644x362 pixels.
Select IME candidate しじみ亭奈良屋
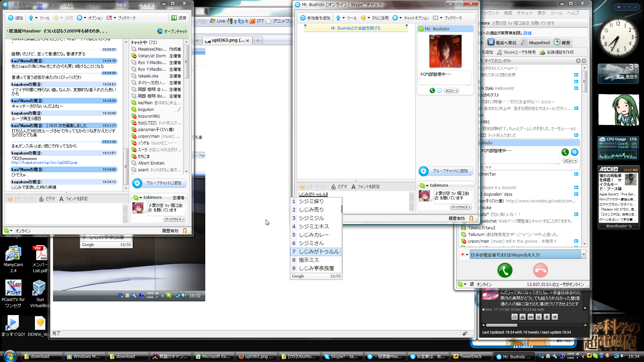click(x=316, y=268)
